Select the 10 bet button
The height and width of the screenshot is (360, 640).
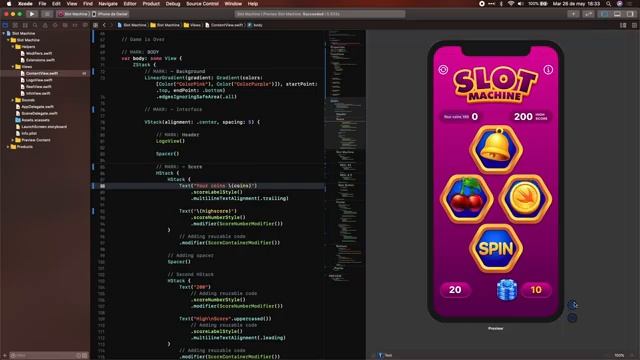pos(536,290)
